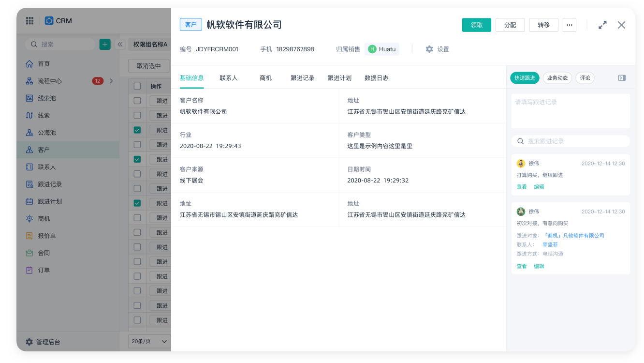Uncheck the fifth row checked checkbox
The width and height of the screenshot is (644, 363).
point(137,159)
